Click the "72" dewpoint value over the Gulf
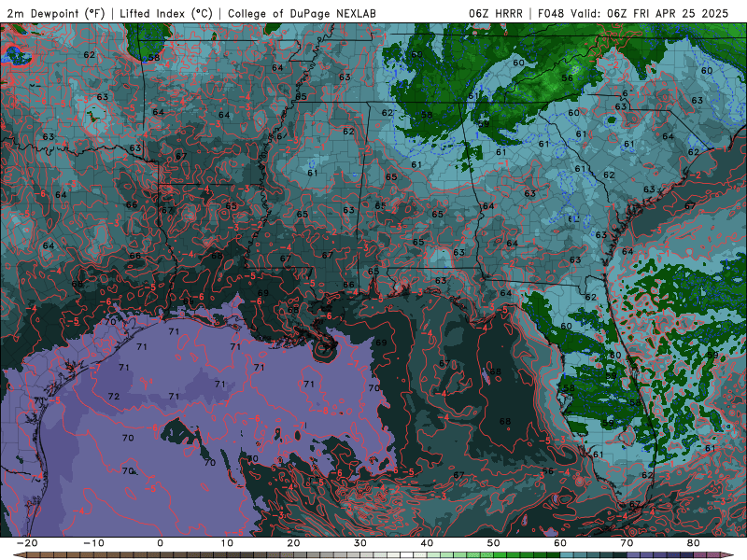Viewport: 747px width, 560px height. pyautogui.click(x=113, y=396)
